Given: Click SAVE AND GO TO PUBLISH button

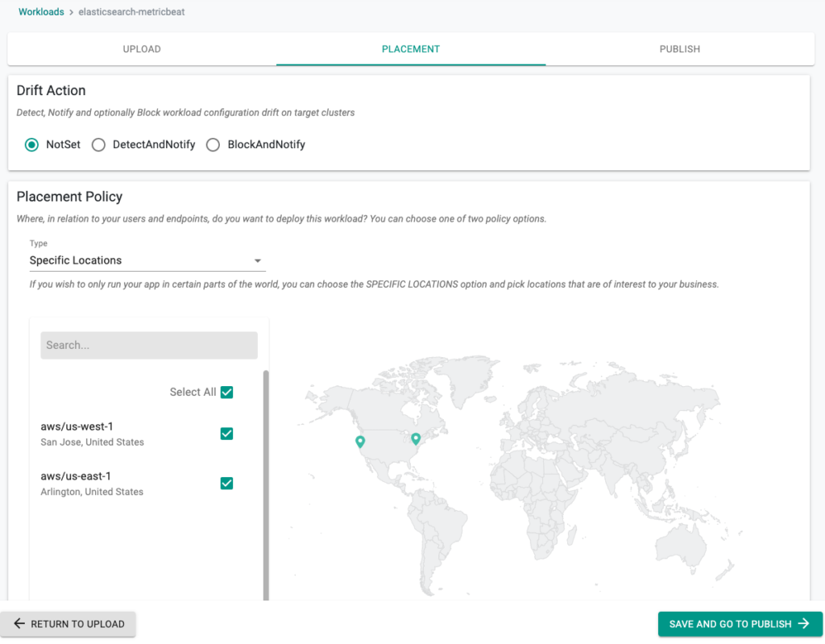Looking at the screenshot, I should pos(740,624).
